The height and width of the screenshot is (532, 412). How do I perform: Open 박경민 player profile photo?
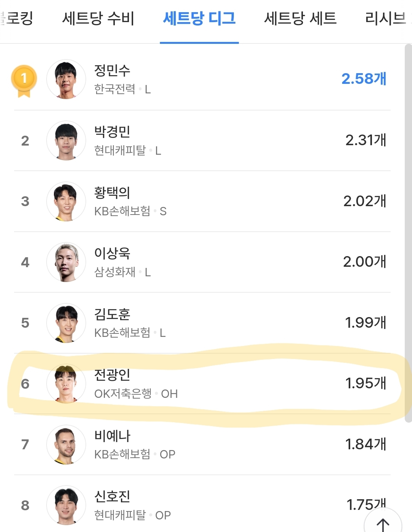[x=66, y=141]
